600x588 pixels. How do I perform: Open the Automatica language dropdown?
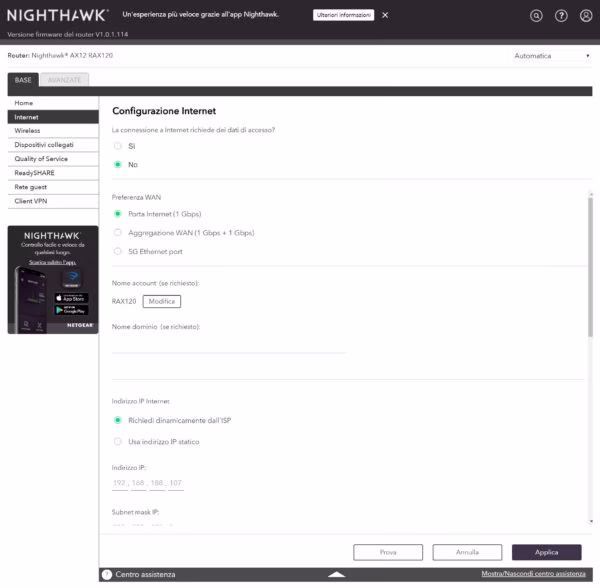pos(551,56)
